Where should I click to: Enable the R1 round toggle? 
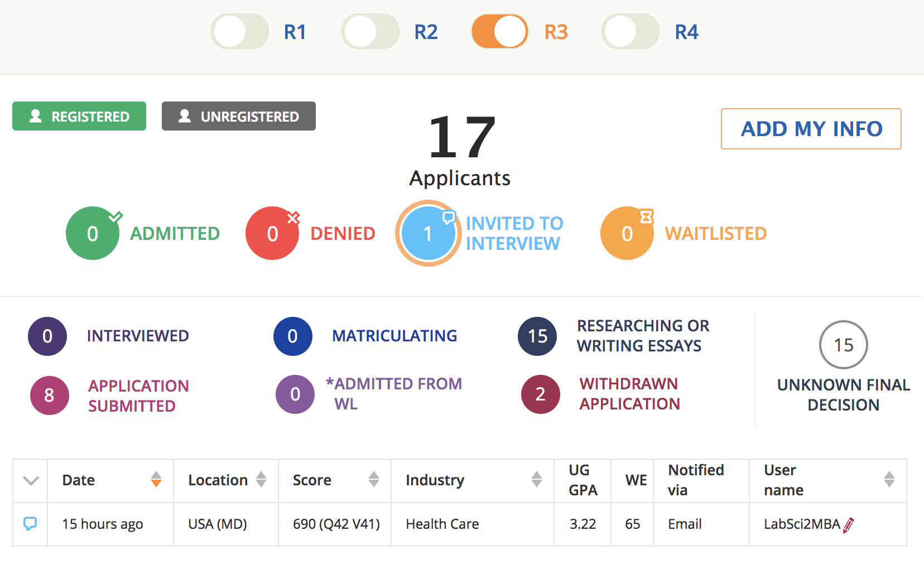click(240, 32)
